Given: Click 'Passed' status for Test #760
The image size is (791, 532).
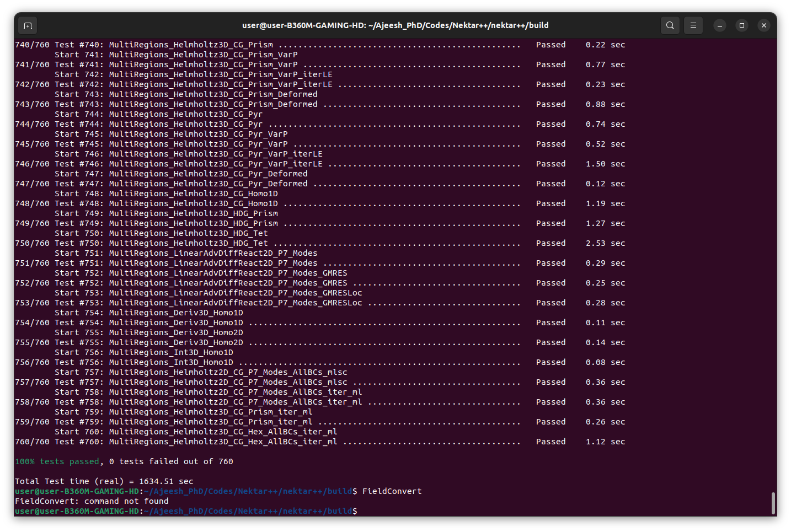Looking at the screenshot, I should [x=551, y=442].
